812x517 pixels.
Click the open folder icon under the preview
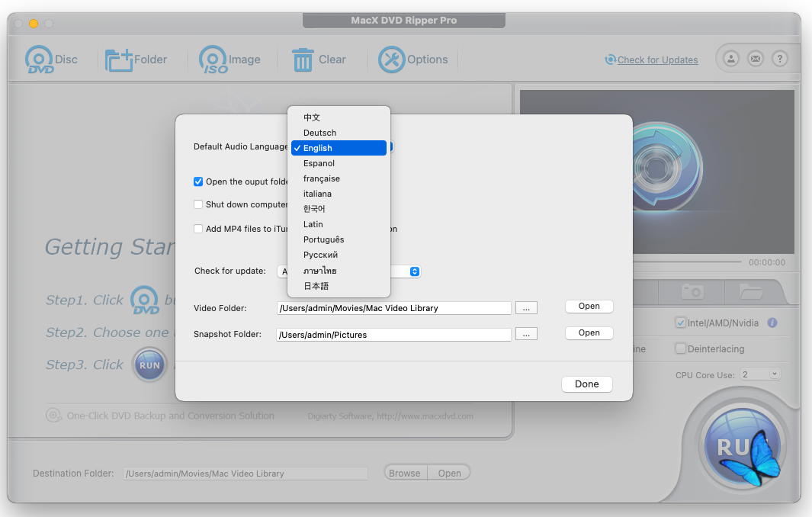(x=750, y=291)
